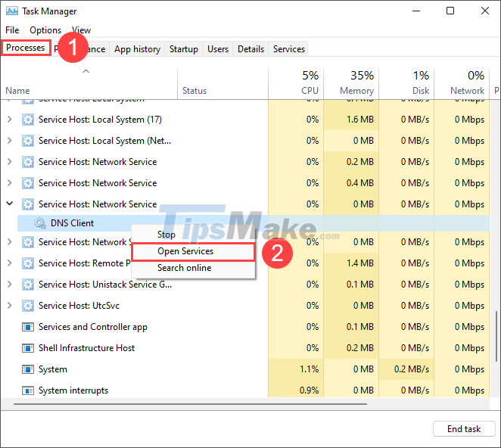This screenshot has height=448, width=501.
Task: Click the horizontal scrollbar thumb
Action: 190,404
